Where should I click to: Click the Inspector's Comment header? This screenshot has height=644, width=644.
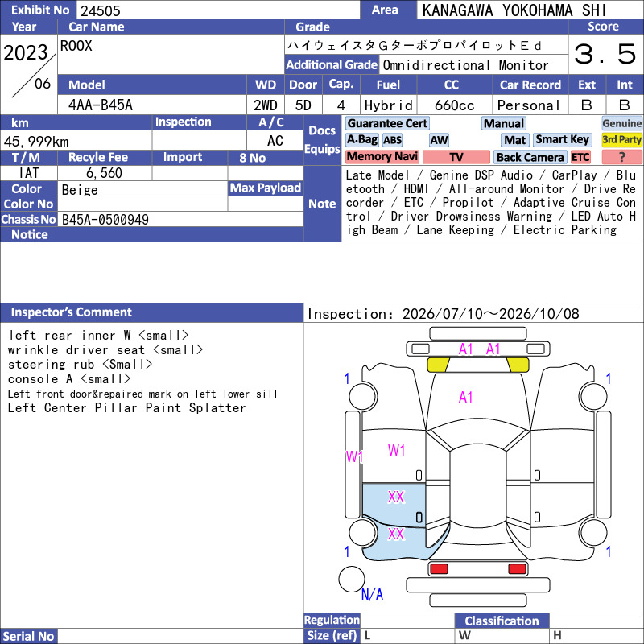tap(151, 312)
